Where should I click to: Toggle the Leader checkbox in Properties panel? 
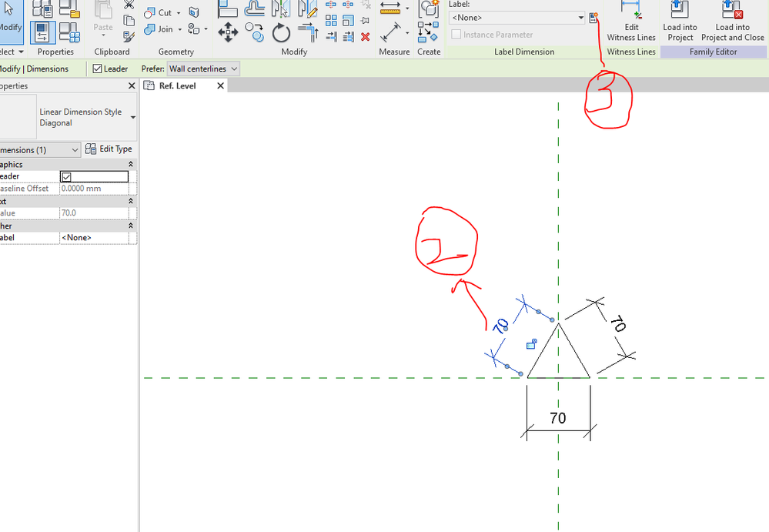pyautogui.click(x=67, y=176)
